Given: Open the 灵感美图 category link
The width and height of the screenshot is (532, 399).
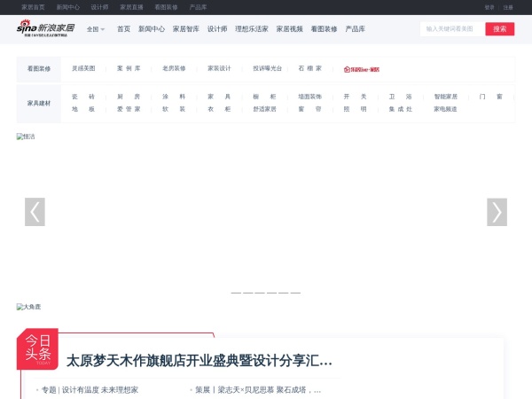Looking at the screenshot, I should pos(83,68).
